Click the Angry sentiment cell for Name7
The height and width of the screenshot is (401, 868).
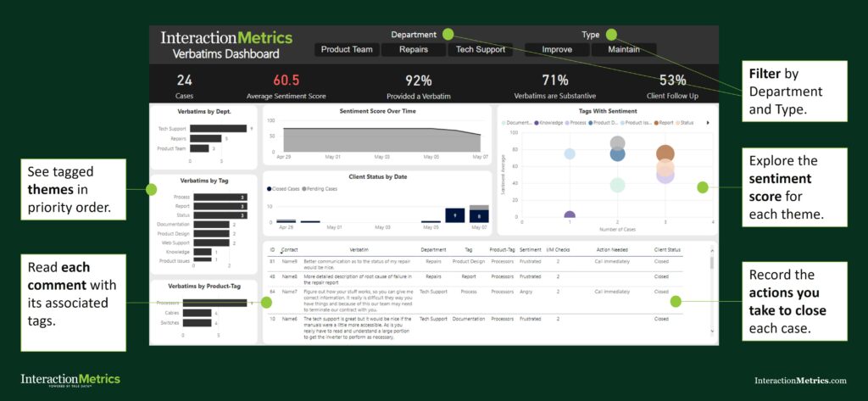point(526,292)
